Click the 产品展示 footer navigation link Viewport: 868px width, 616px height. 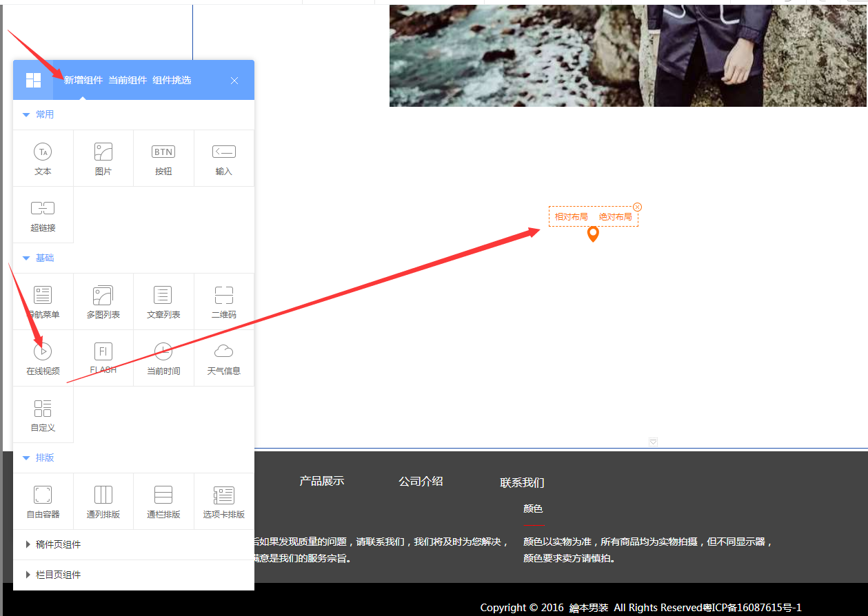321,481
